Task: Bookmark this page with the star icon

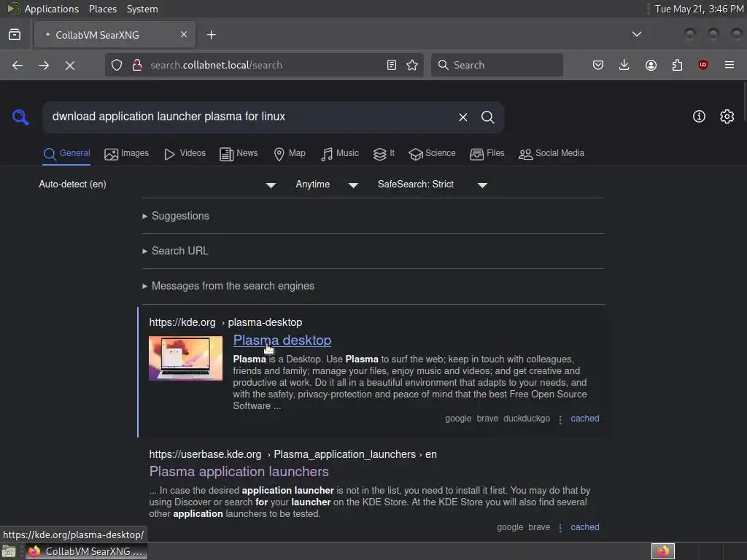Action: point(412,65)
